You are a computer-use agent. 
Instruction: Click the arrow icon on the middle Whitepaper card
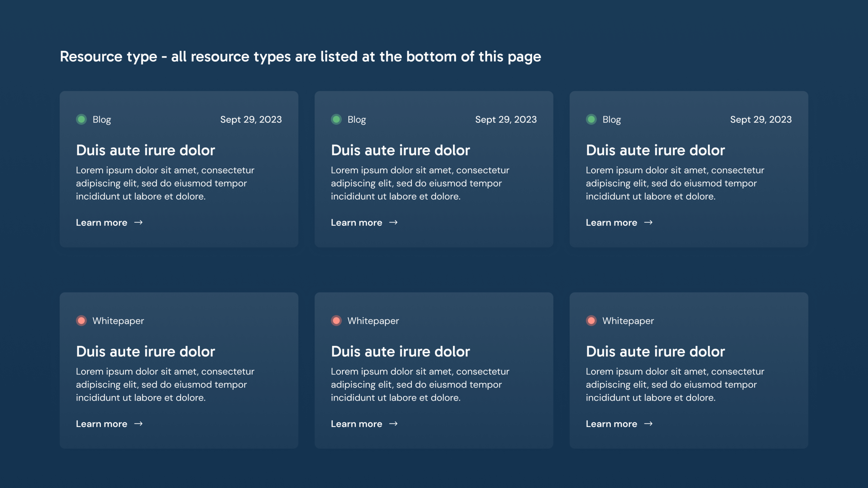click(x=393, y=424)
